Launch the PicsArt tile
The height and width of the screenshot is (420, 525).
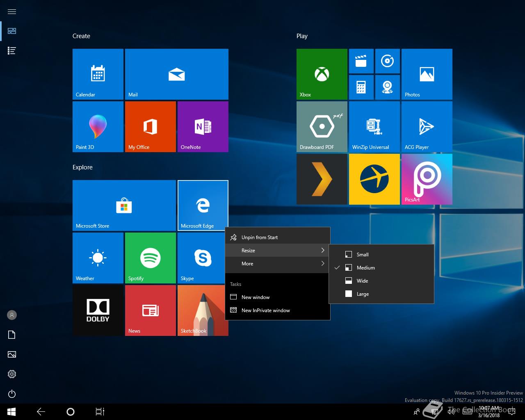[x=427, y=179]
